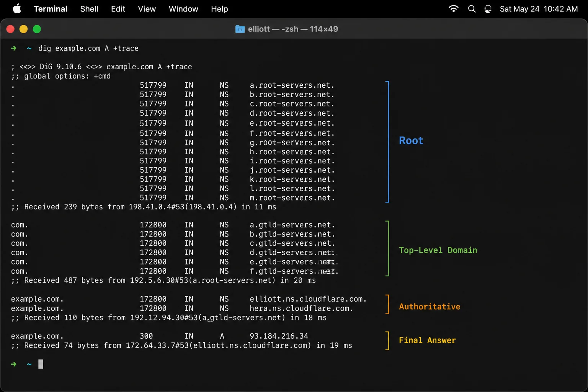The width and height of the screenshot is (588, 392).
Task: Click 'e.gtld-servers.net.' entry
Action: pos(294,261)
